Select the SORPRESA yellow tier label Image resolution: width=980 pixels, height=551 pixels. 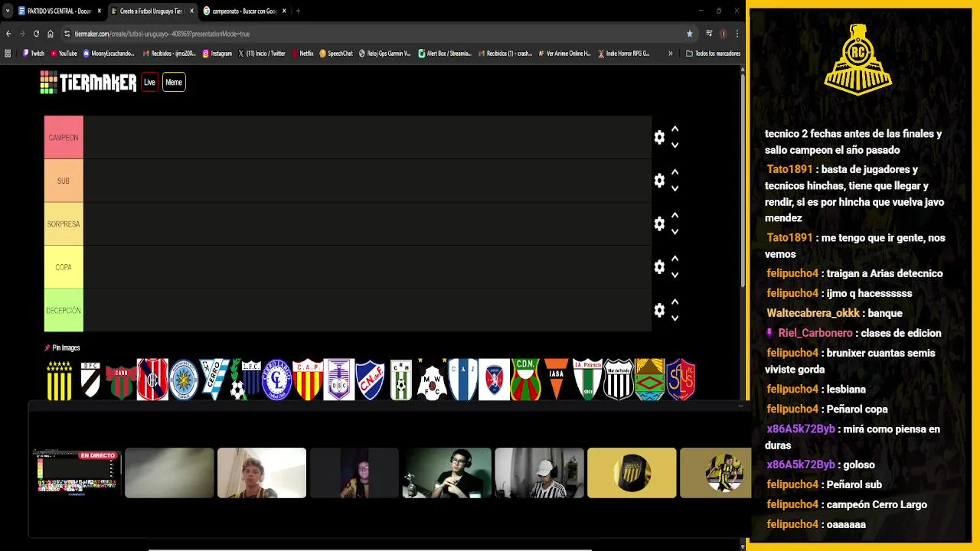[x=64, y=224]
